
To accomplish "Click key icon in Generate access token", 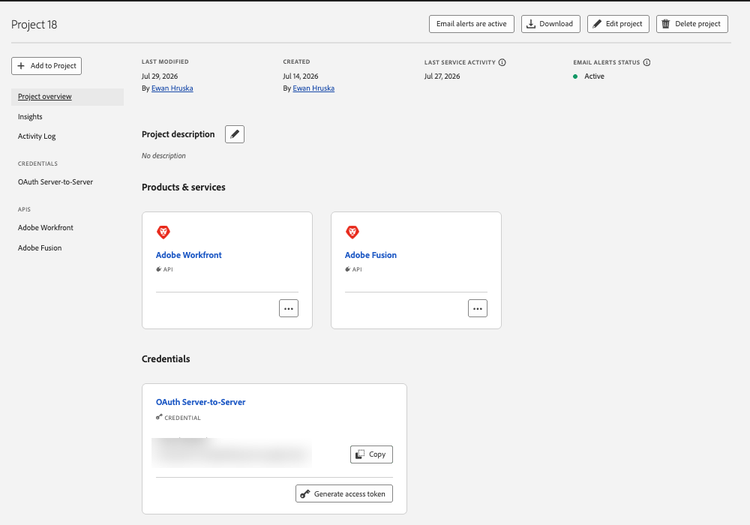I will (305, 494).
